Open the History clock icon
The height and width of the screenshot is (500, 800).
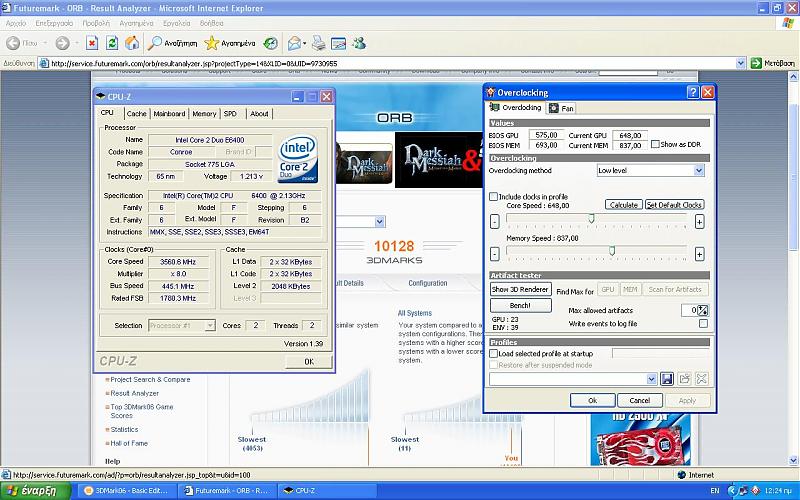point(270,43)
